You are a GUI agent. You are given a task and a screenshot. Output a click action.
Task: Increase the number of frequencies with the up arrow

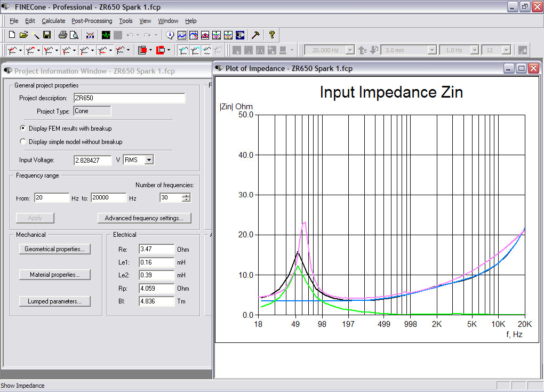coord(186,196)
